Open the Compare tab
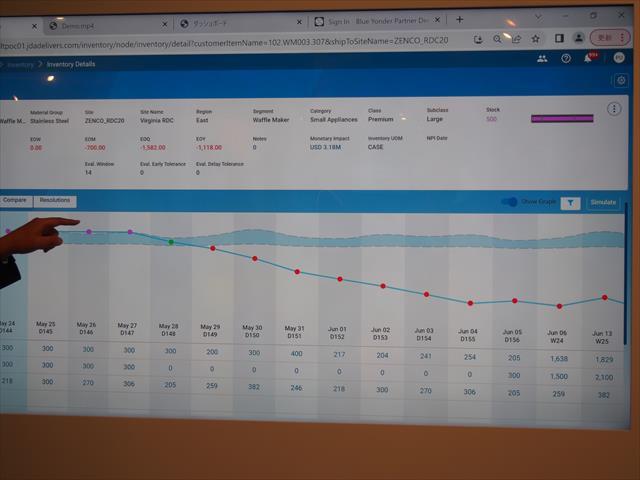 (x=15, y=200)
